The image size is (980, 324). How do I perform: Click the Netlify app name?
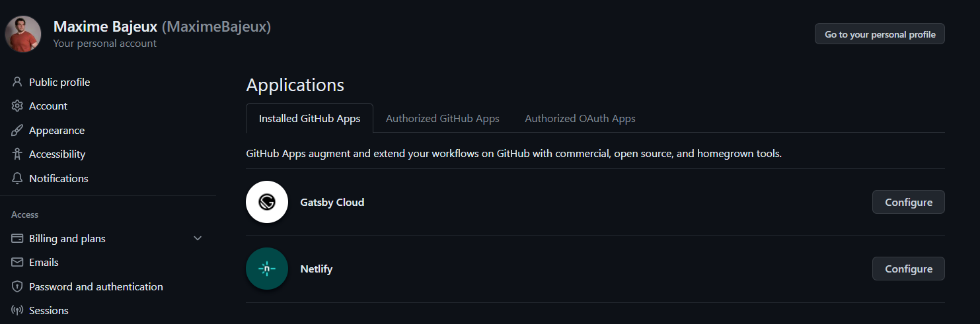point(317,269)
